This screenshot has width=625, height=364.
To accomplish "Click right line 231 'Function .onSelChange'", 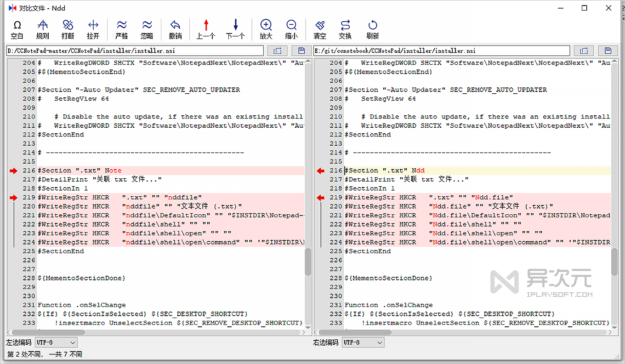I will point(389,305).
